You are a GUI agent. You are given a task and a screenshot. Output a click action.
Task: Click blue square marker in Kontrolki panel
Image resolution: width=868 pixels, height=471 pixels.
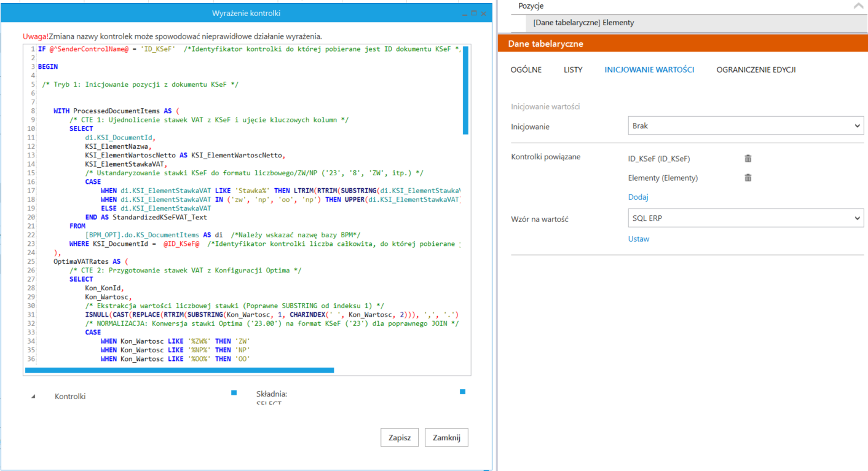234,392
